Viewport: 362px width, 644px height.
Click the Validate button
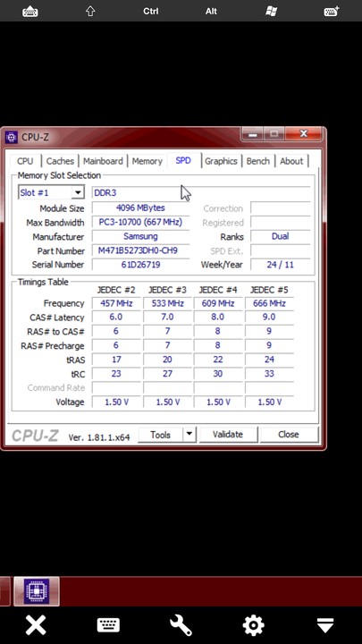click(228, 435)
